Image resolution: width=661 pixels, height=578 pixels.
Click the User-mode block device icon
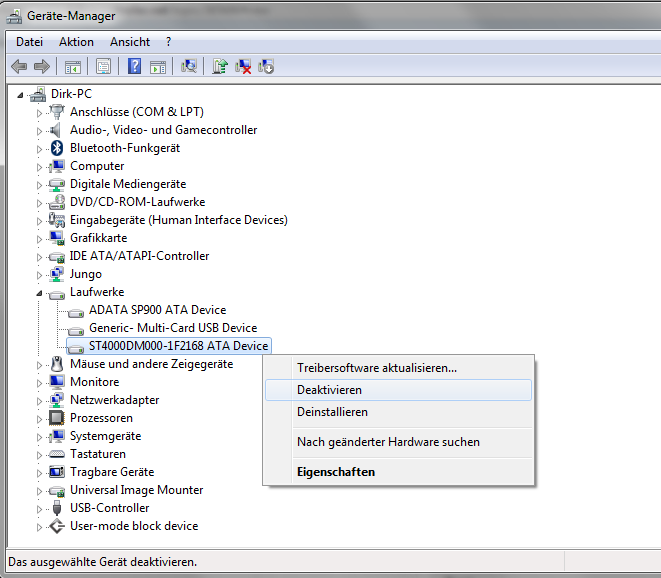(57, 526)
